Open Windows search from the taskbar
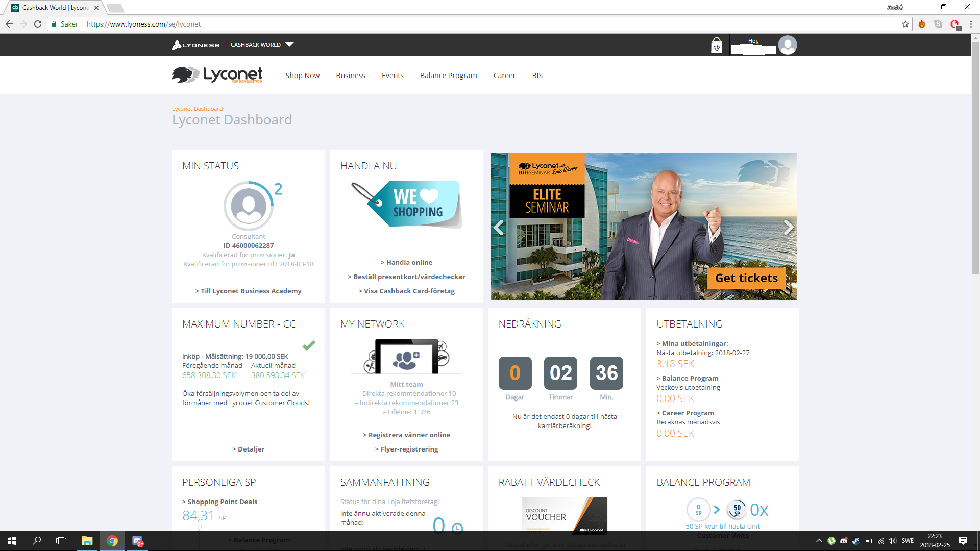The height and width of the screenshot is (551, 980). point(37,541)
